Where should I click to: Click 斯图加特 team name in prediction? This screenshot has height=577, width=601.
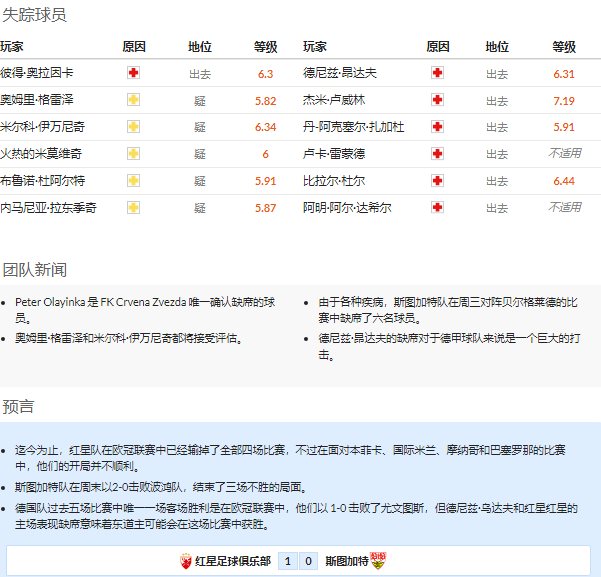[345, 561]
